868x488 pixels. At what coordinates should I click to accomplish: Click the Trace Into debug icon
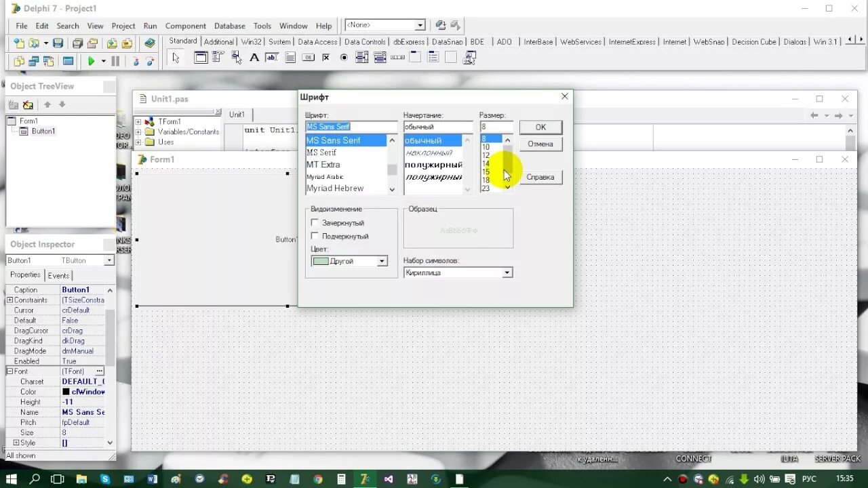click(x=136, y=61)
